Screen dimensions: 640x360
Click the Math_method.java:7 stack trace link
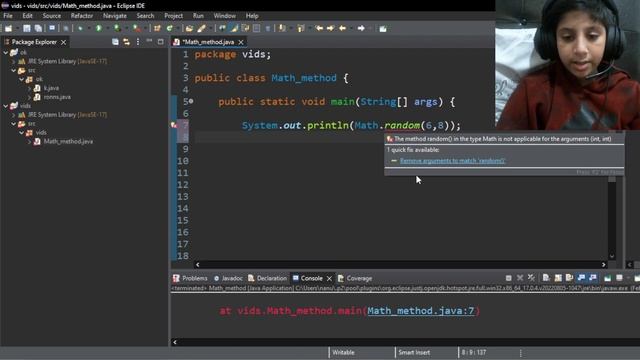(420, 311)
